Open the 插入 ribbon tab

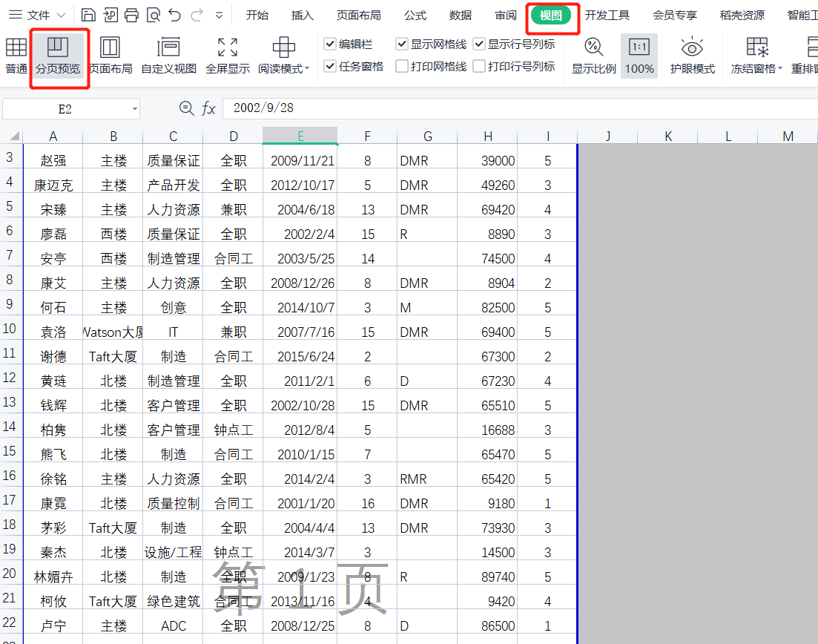coord(303,16)
